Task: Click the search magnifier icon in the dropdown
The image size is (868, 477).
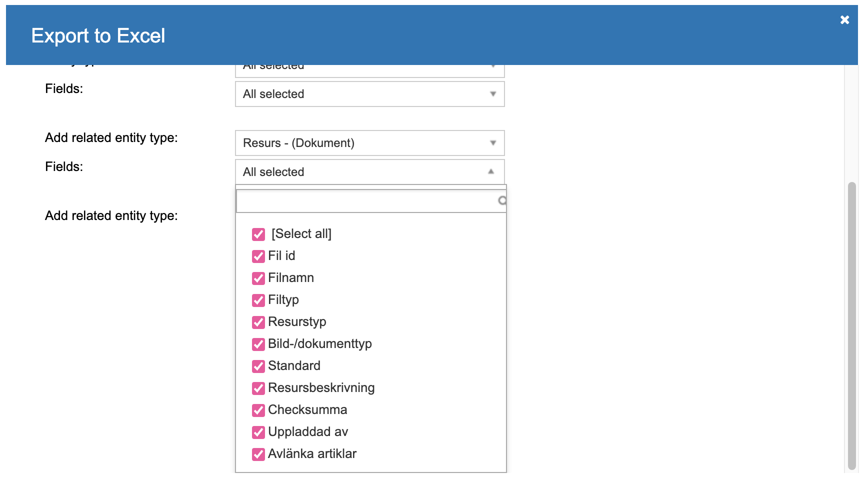Action: point(502,200)
